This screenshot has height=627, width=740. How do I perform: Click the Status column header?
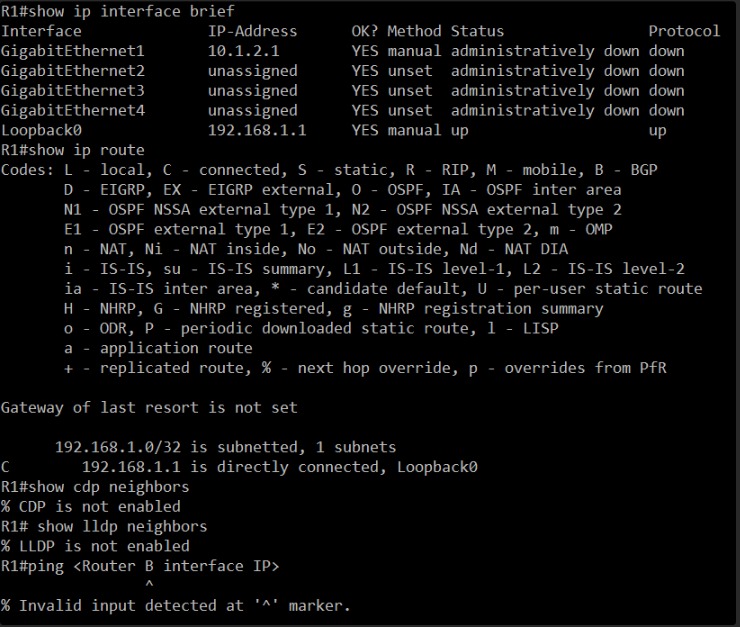(477, 31)
